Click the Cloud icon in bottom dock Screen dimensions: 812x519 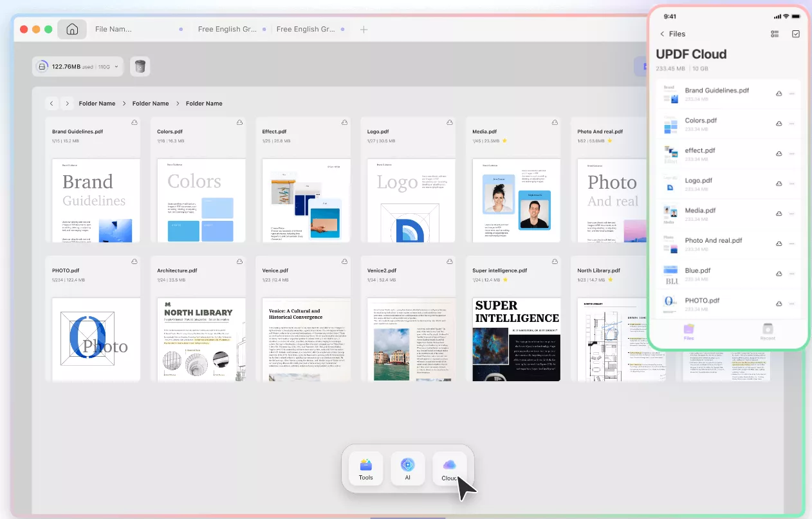[450, 468]
